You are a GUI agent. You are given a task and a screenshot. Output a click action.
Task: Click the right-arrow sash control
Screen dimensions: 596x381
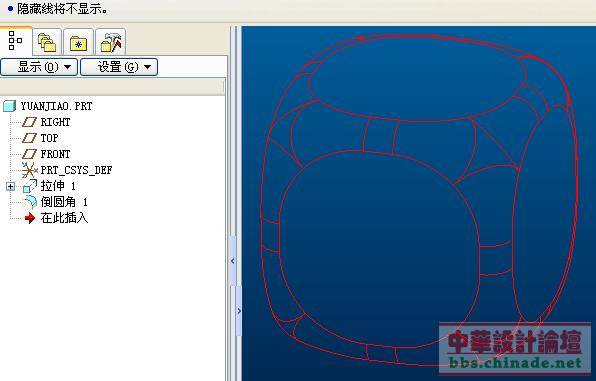click(x=239, y=311)
